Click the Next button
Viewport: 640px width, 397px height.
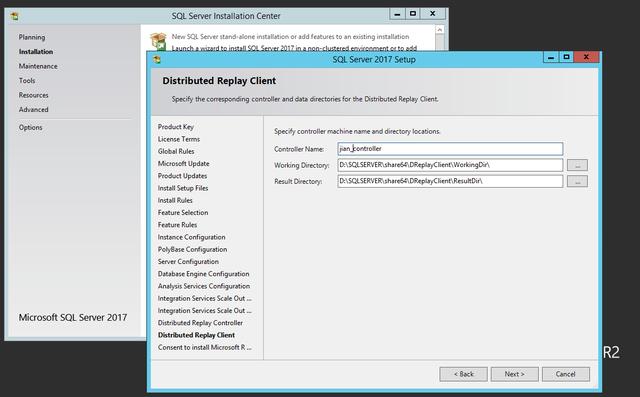click(x=514, y=374)
